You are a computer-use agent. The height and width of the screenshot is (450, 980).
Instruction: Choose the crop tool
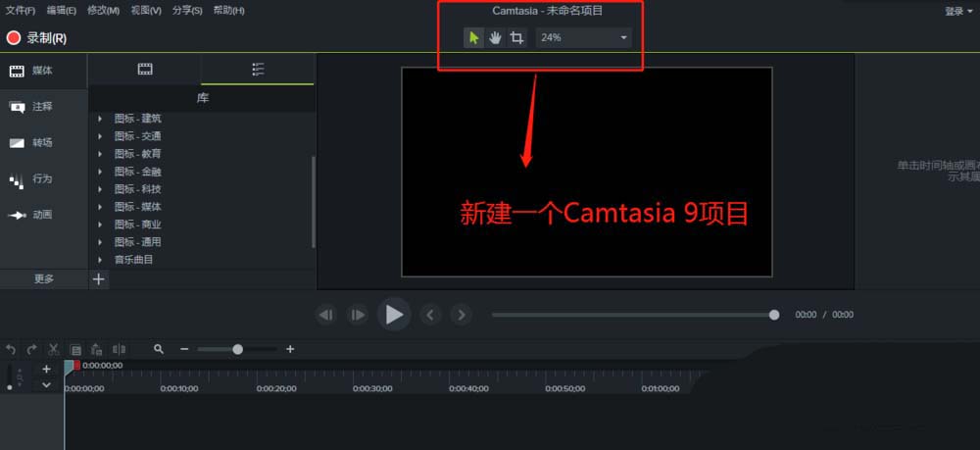pos(516,38)
